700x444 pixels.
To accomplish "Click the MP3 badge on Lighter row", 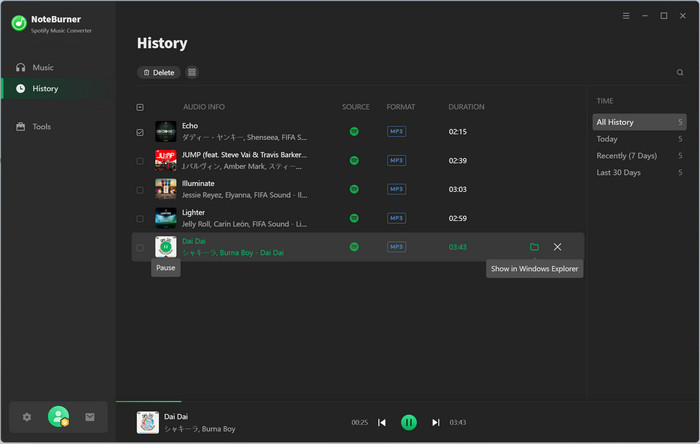I will tap(396, 218).
